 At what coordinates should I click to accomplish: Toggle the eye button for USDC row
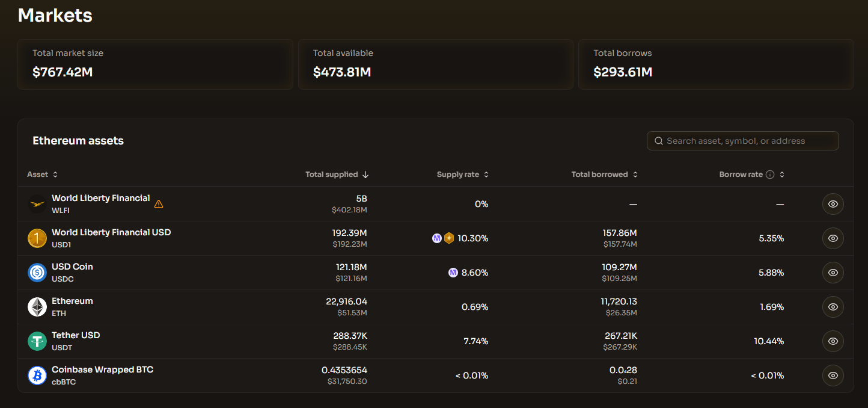tap(833, 273)
